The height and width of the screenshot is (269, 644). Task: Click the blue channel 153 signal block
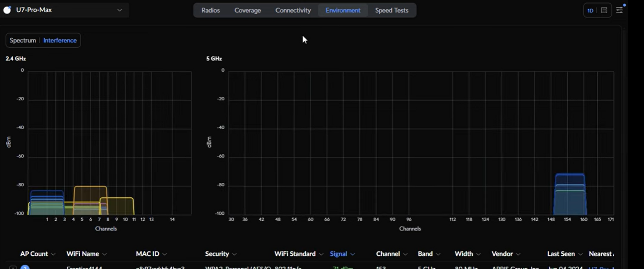pos(570,195)
